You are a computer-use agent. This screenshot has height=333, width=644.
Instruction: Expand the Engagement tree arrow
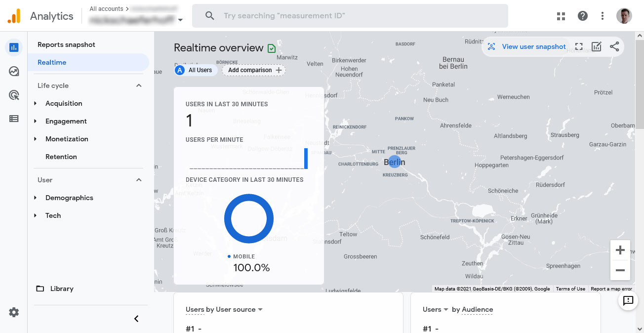pyautogui.click(x=35, y=121)
